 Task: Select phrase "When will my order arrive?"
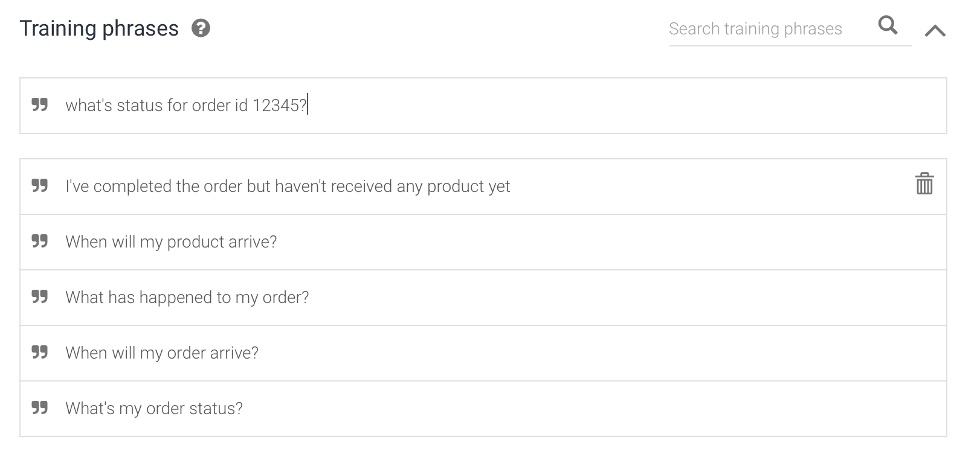(162, 353)
